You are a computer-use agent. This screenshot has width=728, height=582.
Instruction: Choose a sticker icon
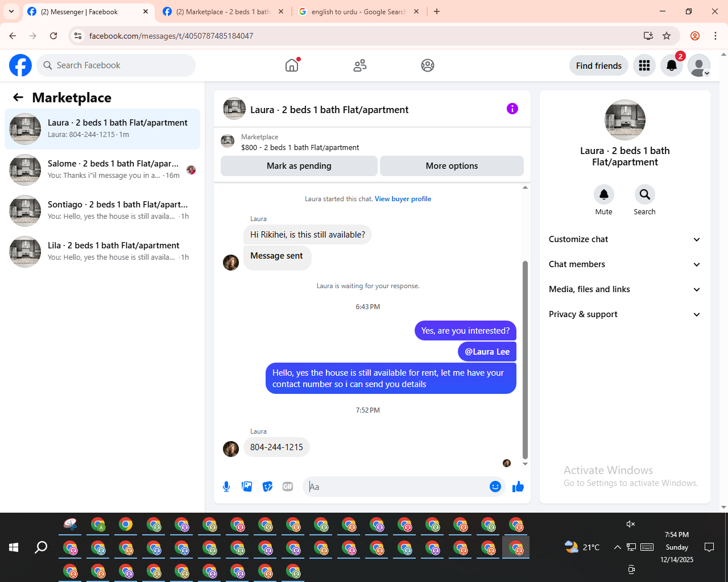coord(267,487)
